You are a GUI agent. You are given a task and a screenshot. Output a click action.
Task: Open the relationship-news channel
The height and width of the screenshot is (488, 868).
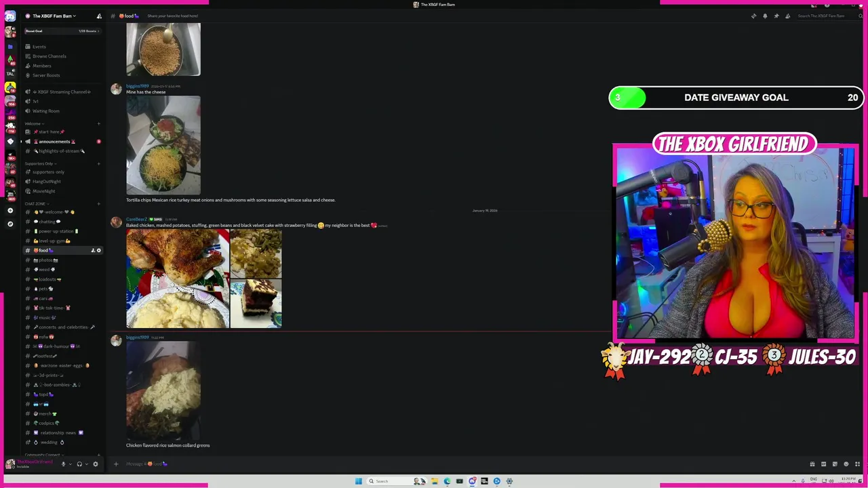pos(62,432)
